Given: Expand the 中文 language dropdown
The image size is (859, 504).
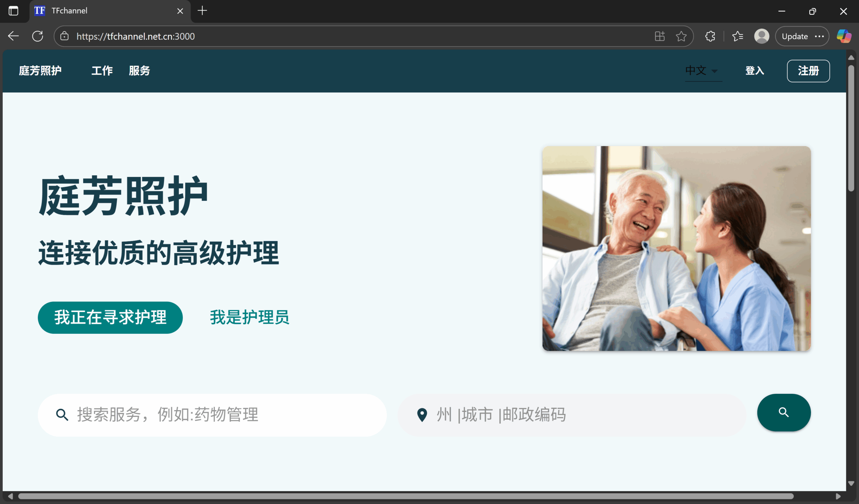Looking at the screenshot, I should coord(703,71).
